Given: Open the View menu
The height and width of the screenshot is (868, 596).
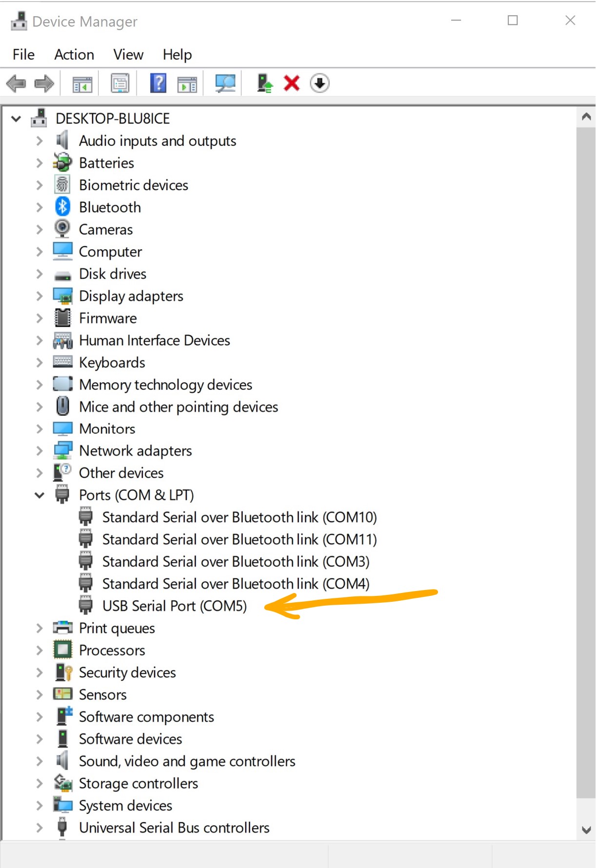Looking at the screenshot, I should [x=128, y=55].
